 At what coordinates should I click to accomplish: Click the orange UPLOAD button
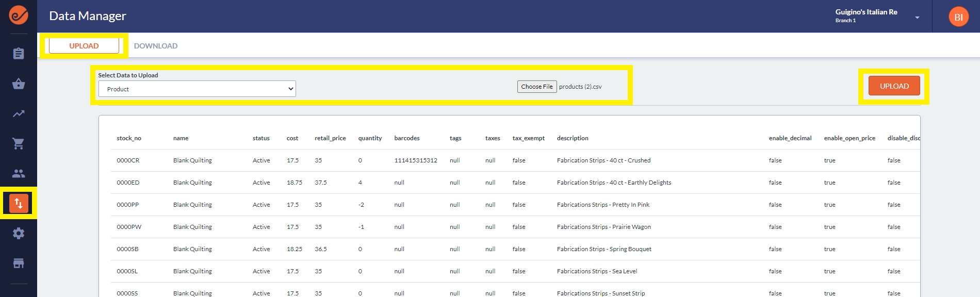tap(894, 86)
